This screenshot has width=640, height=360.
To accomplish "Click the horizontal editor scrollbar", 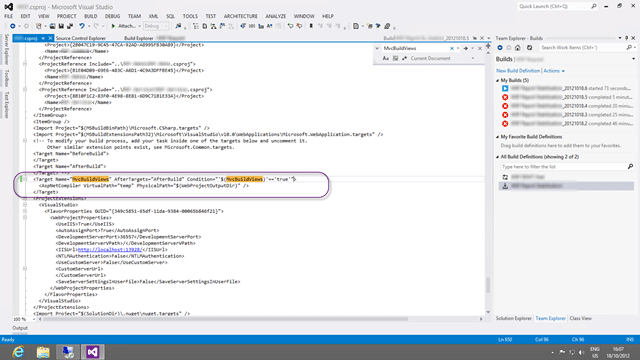I will coord(225,319).
